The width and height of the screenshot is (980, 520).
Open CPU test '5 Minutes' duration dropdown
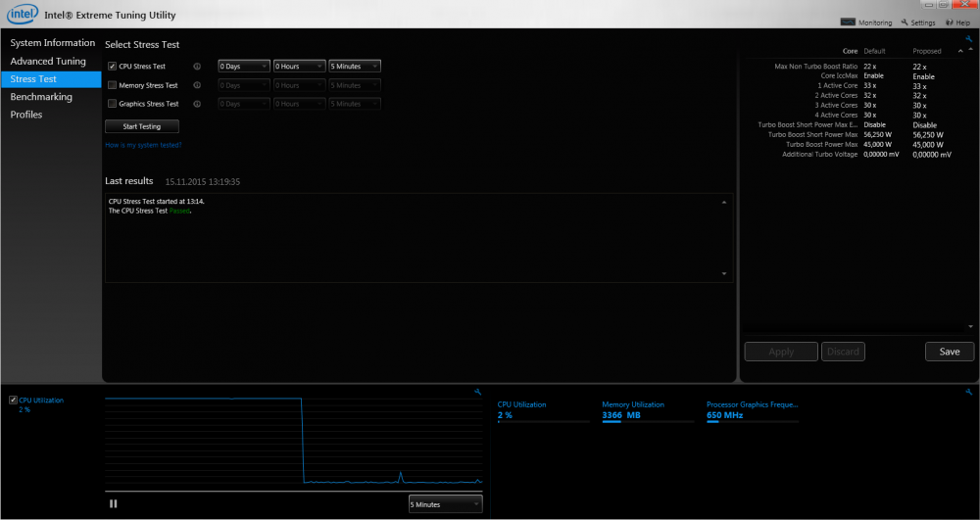coord(355,67)
